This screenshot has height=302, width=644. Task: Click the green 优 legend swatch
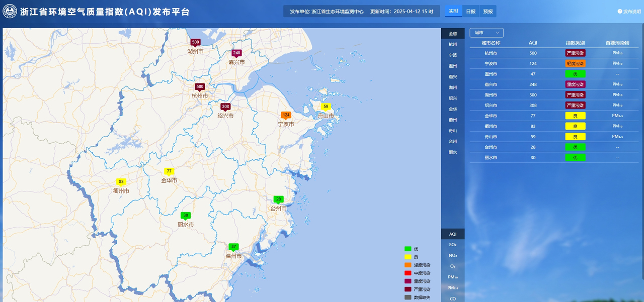pos(408,249)
